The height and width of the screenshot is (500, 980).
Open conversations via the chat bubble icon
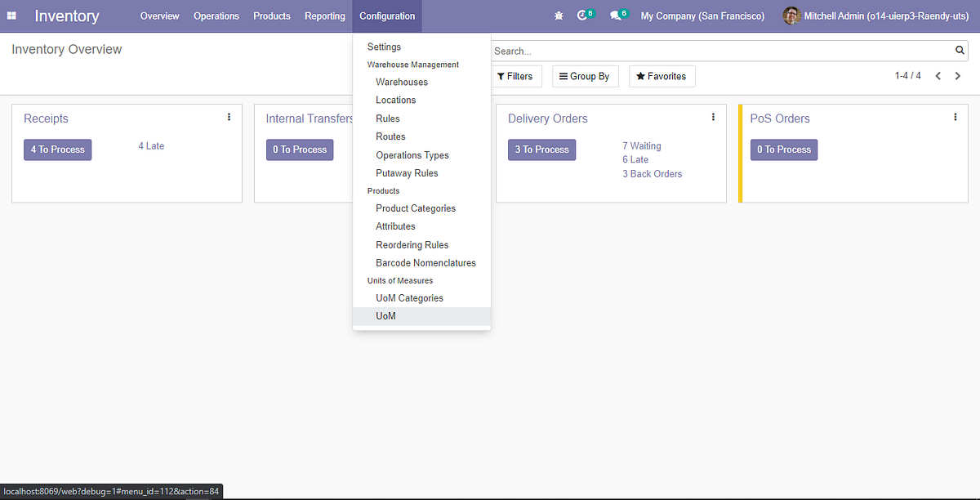tap(614, 16)
